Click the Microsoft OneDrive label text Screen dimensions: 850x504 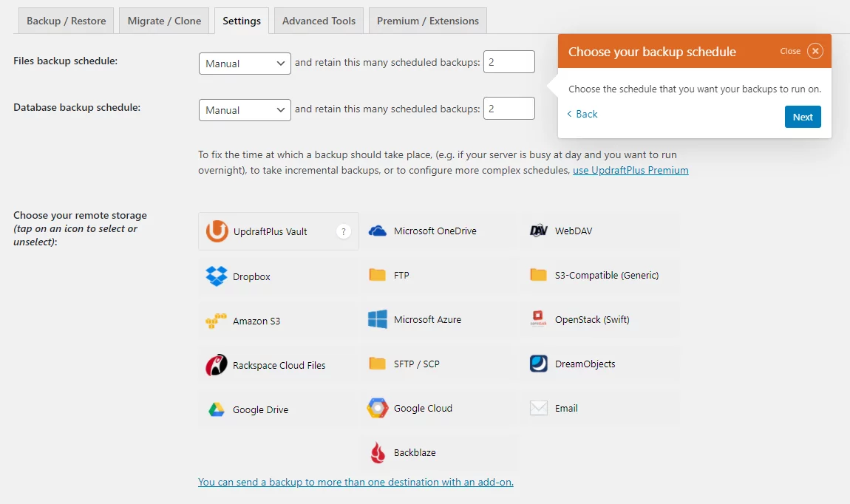pos(435,231)
